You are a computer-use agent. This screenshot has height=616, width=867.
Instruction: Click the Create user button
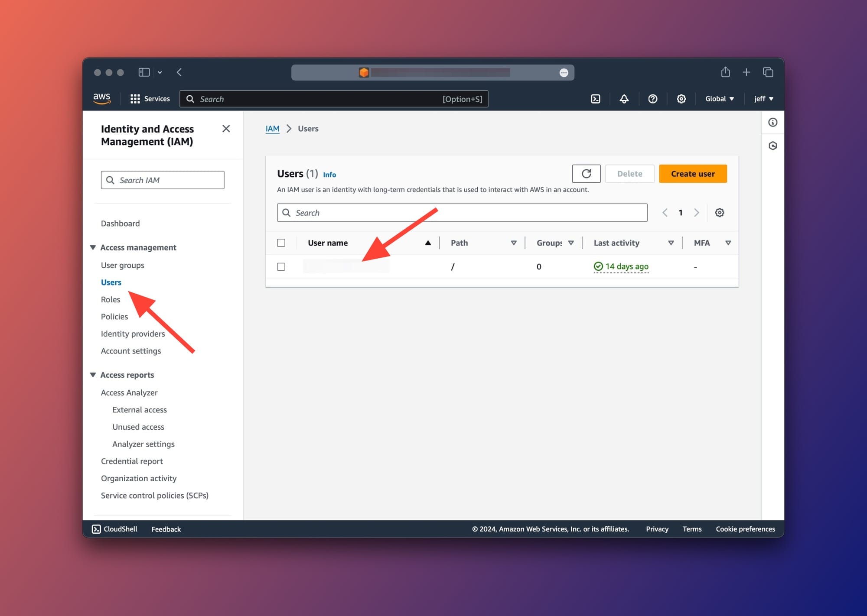click(x=692, y=173)
